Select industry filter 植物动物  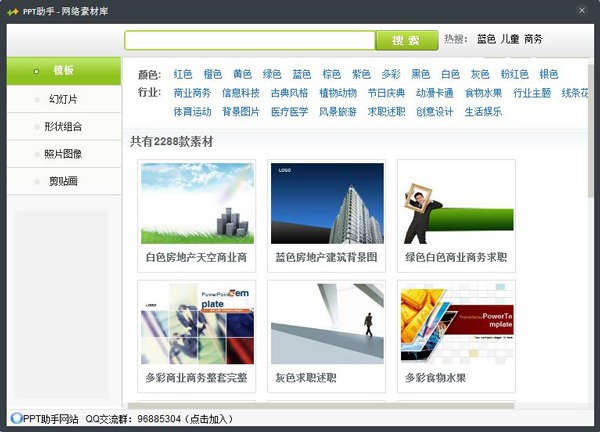pos(338,93)
